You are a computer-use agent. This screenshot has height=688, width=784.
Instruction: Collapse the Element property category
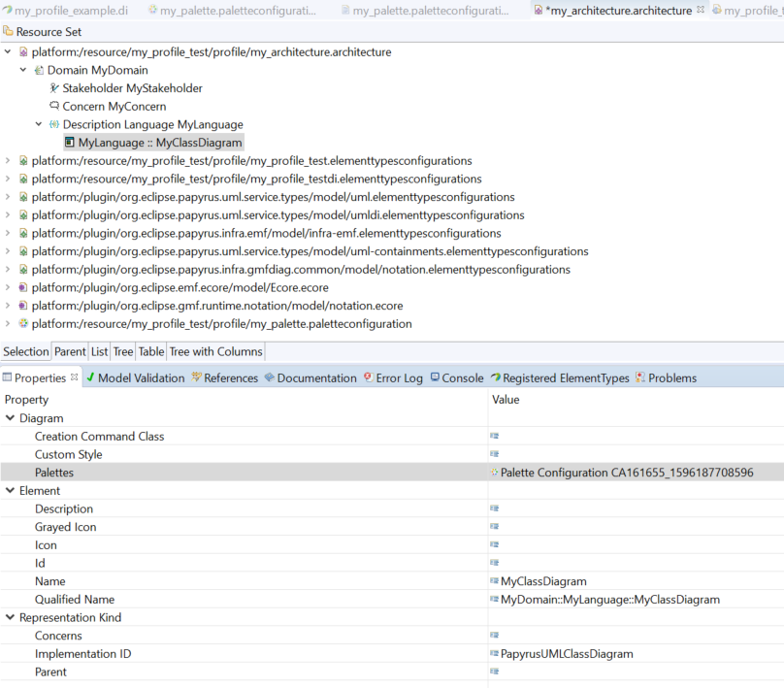pyautogui.click(x=10, y=490)
